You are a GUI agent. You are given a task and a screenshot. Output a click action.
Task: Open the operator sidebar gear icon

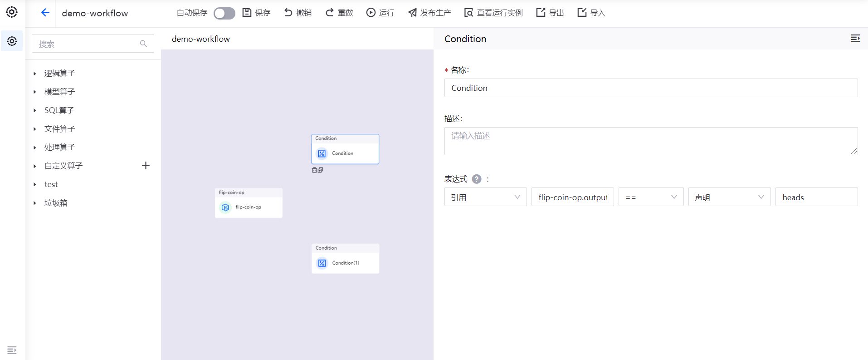coord(12,41)
